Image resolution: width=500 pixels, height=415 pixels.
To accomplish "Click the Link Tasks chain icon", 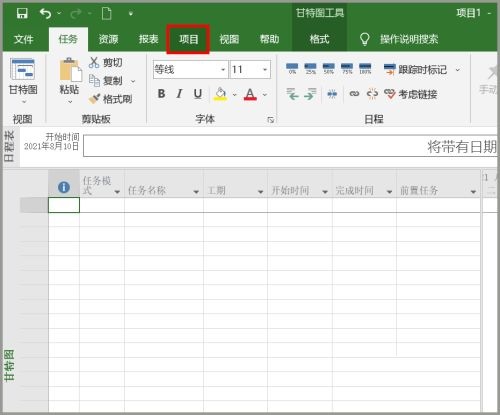I will 354,94.
